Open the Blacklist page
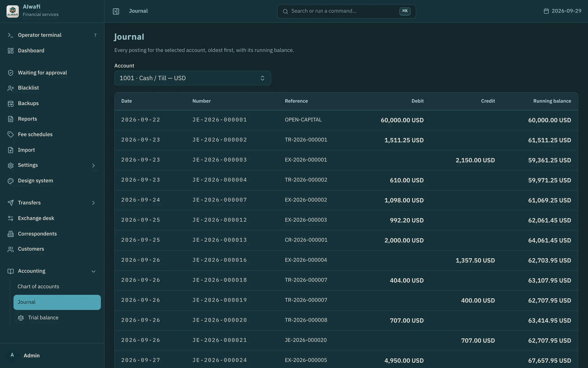 [52, 88]
